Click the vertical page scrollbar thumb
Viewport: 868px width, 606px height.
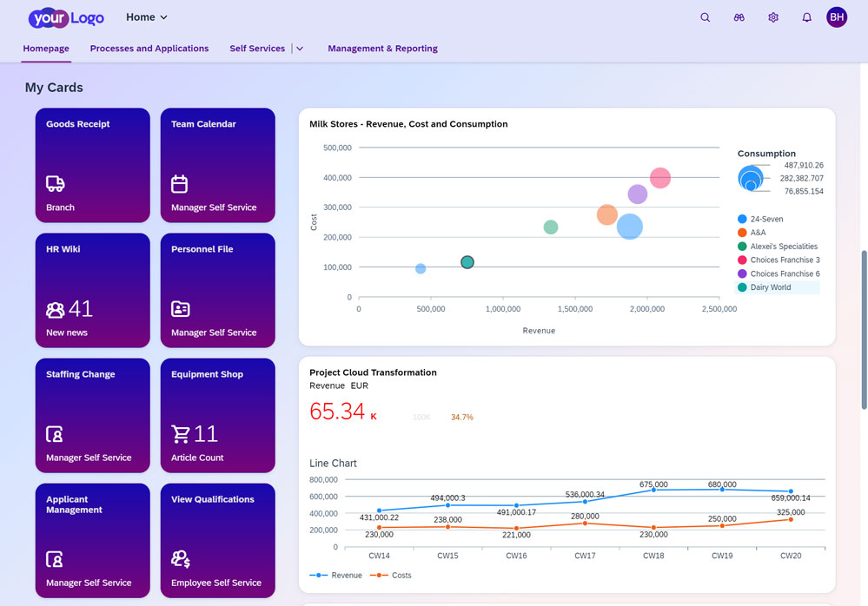pyautogui.click(x=863, y=330)
